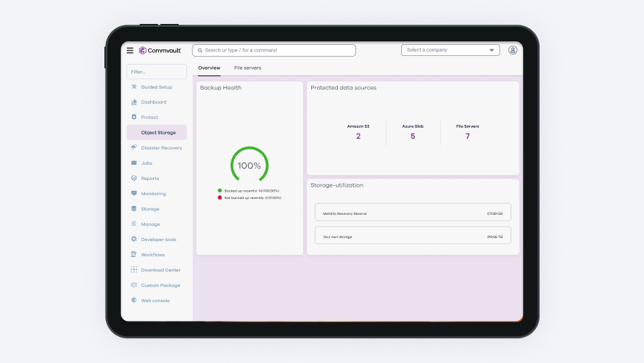Click the Web console icon
The width and height of the screenshot is (644, 363).
(x=134, y=300)
